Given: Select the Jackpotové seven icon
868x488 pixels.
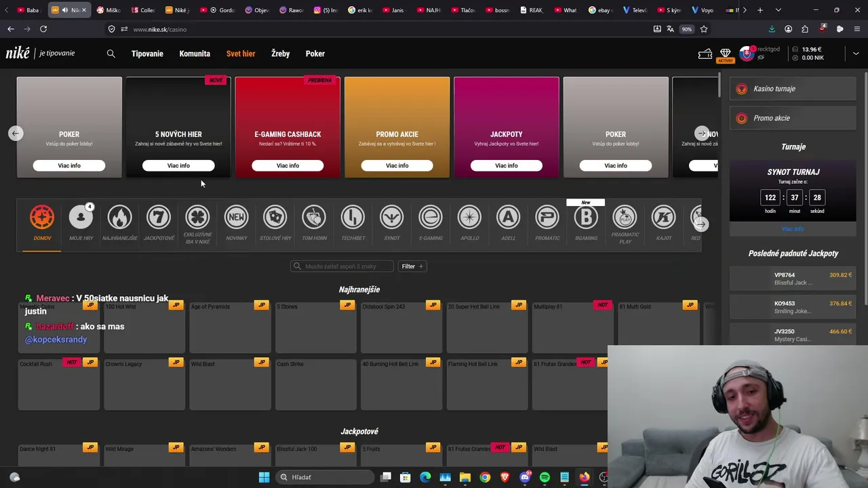Looking at the screenshot, I should point(159,217).
